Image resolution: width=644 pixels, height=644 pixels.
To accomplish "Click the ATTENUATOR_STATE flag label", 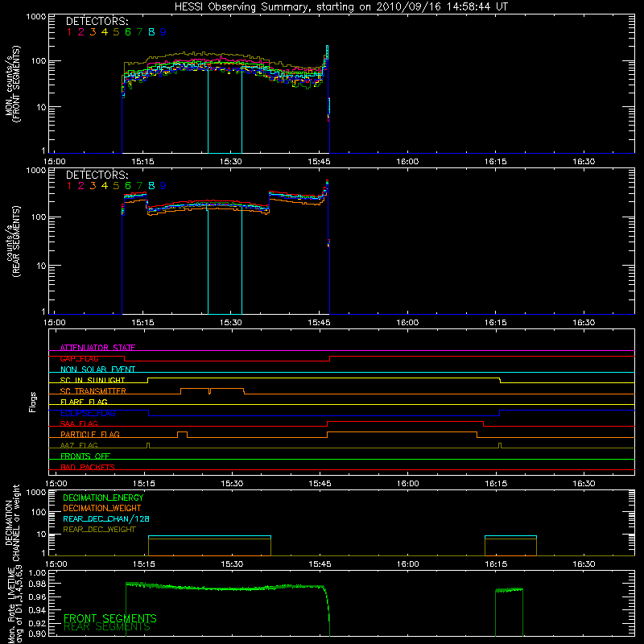I will [x=97, y=348].
